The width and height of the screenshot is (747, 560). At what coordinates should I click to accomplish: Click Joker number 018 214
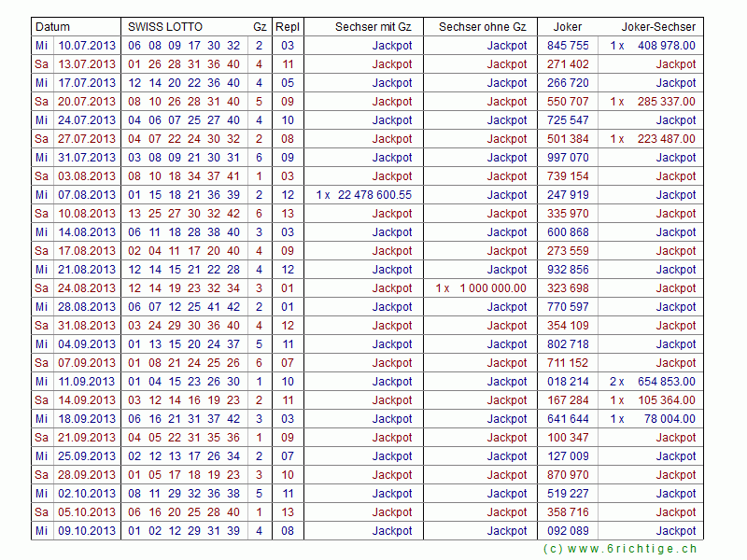click(568, 382)
